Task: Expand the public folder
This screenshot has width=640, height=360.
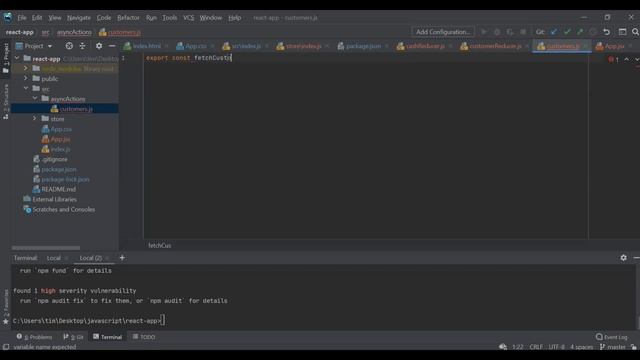Action: coord(26,78)
